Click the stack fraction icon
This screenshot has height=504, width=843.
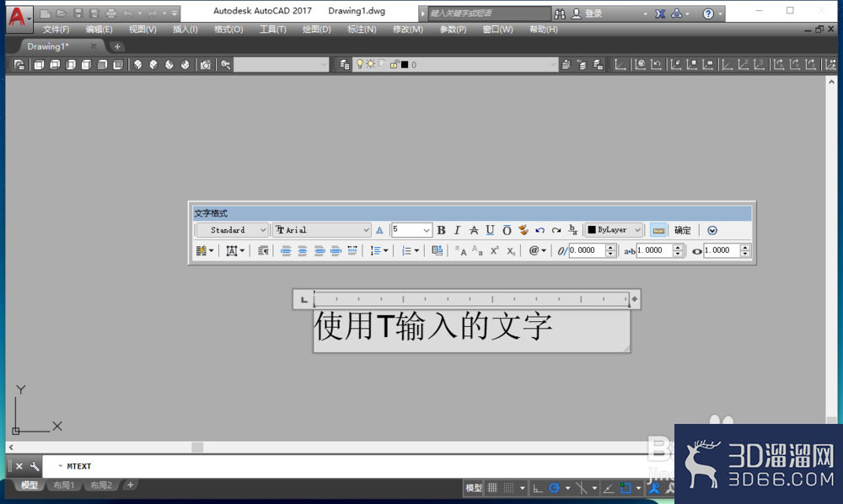click(x=573, y=230)
